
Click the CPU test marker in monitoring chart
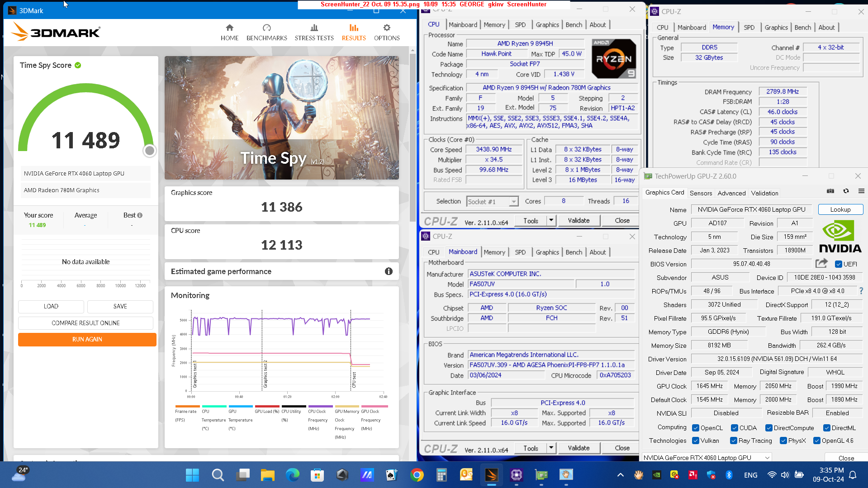[x=354, y=380]
